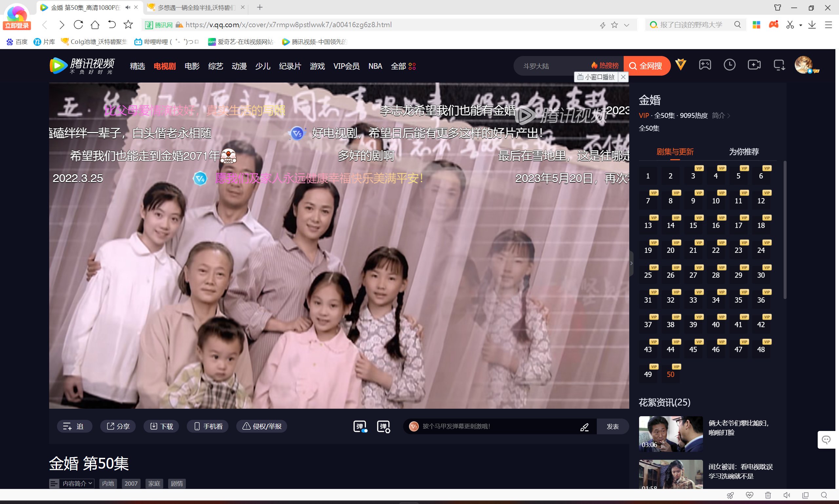Click the magnifier in browser search box
The image size is (839, 504).
click(x=737, y=25)
